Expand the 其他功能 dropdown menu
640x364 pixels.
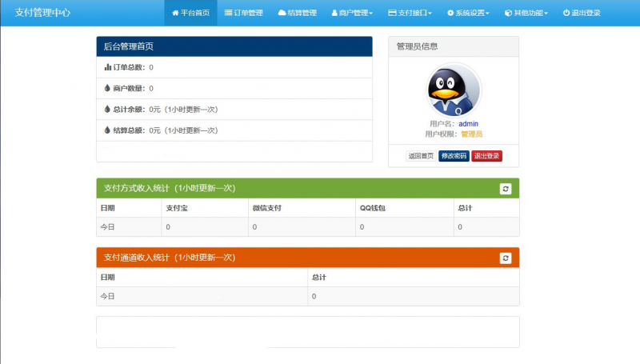526,13
